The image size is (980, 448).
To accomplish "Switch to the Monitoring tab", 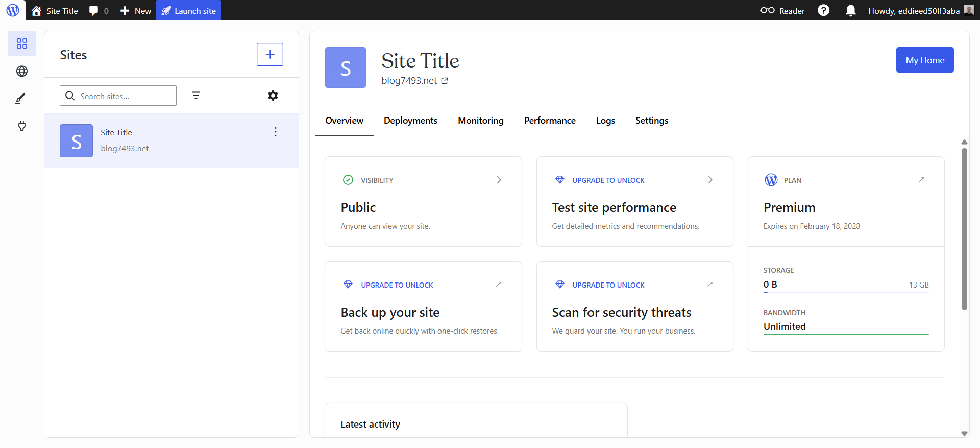I will (481, 121).
